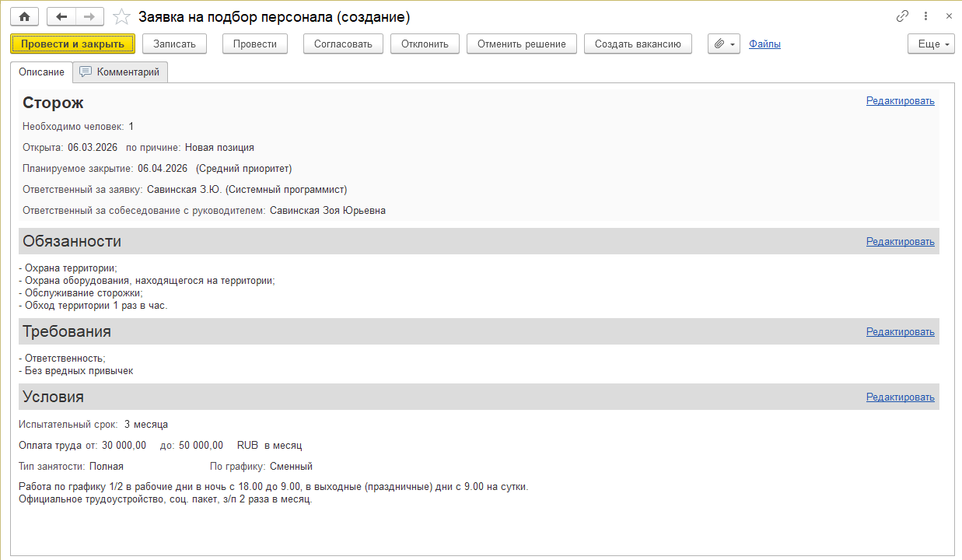Copy the link using the chain icon
Screen dimensions: 962x560
coord(903,16)
